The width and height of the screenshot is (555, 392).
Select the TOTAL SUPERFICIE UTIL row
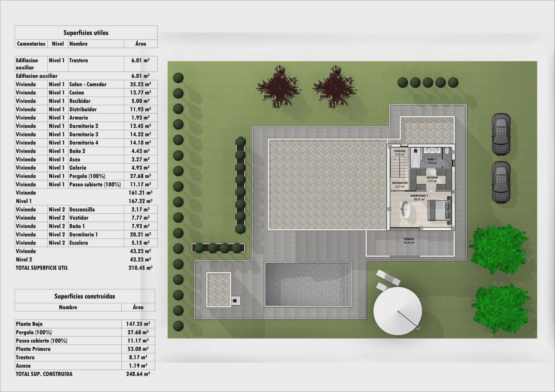[84, 268]
